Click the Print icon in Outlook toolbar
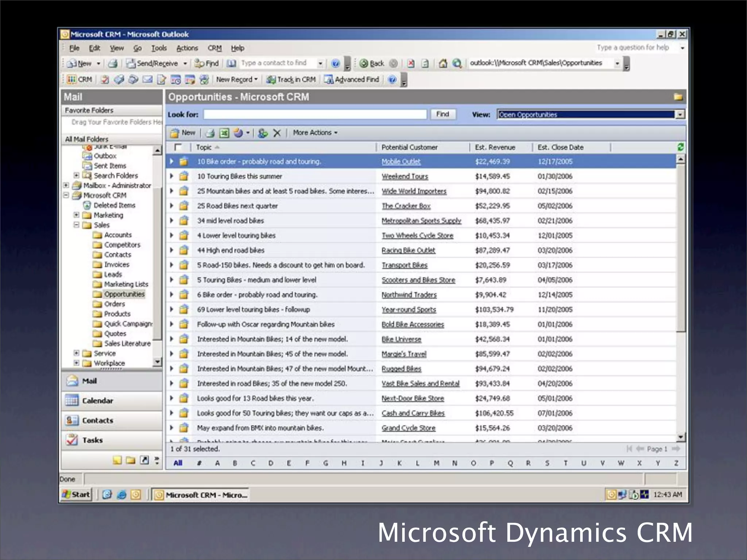This screenshot has width=747, height=560. [x=113, y=63]
